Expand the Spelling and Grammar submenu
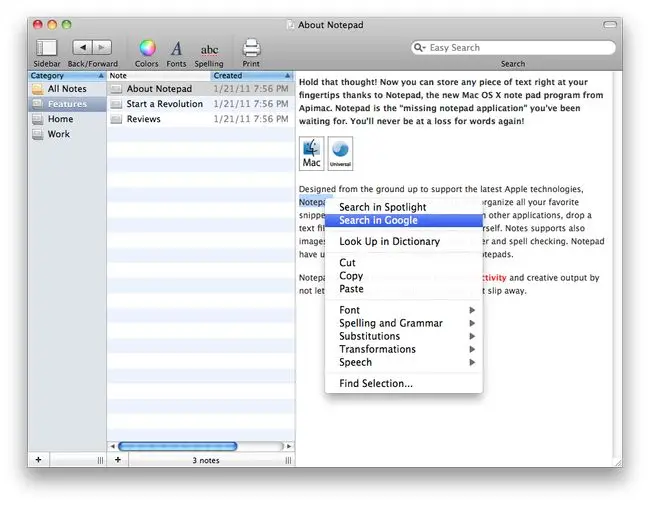The width and height of the screenshot is (650, 505). tap(404, 323)
